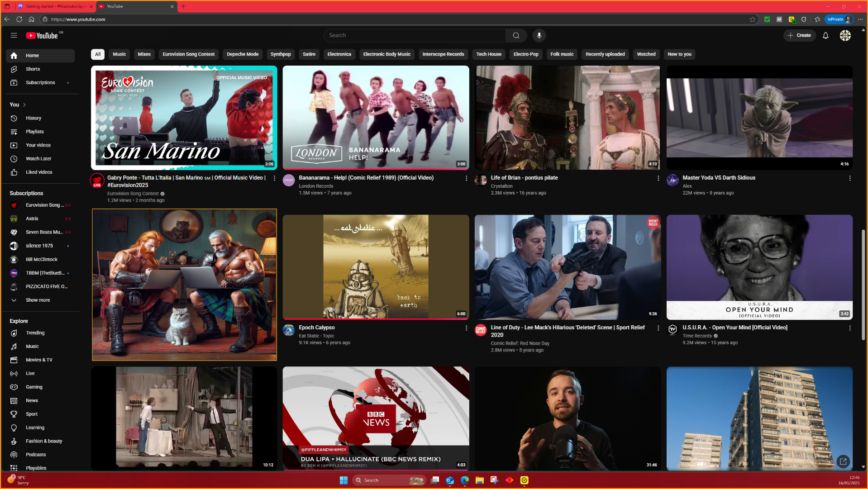Click the page vertical scrollbar
868x489 pixels.
(x=863, y=285)
